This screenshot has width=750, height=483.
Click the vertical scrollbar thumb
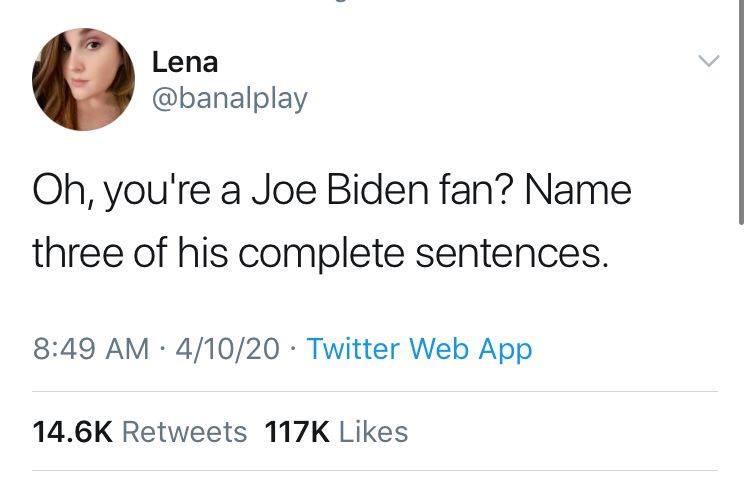tap(741, 112)
